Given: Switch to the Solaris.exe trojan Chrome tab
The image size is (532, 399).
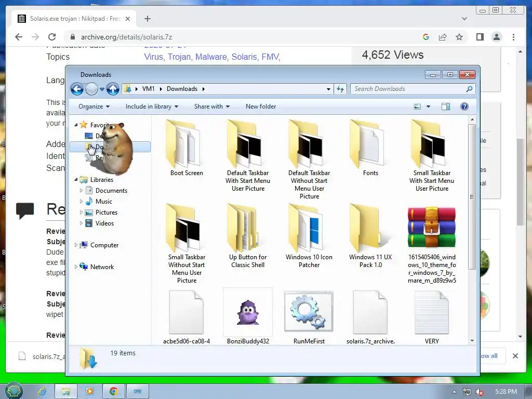Looking at the screenshot, I should [74, 19].
